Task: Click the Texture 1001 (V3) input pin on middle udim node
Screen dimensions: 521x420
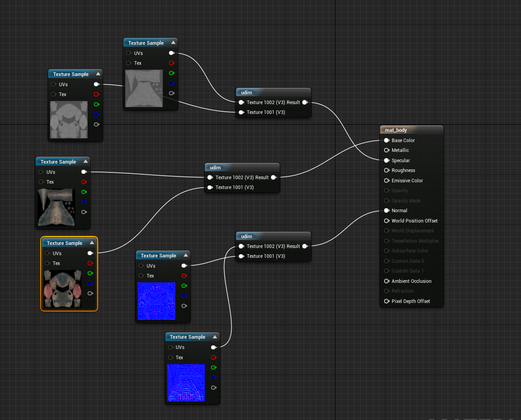Action: tap(210, 187)
